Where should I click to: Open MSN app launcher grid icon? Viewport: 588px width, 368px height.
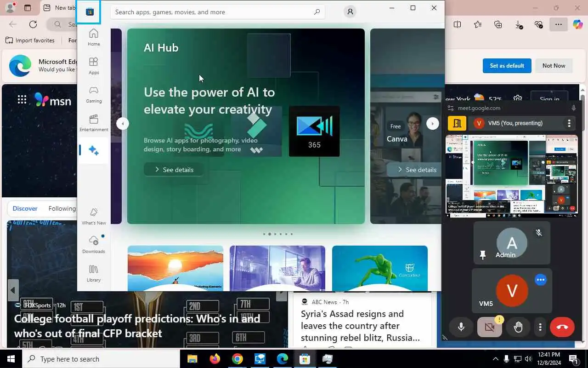point(22,99)
